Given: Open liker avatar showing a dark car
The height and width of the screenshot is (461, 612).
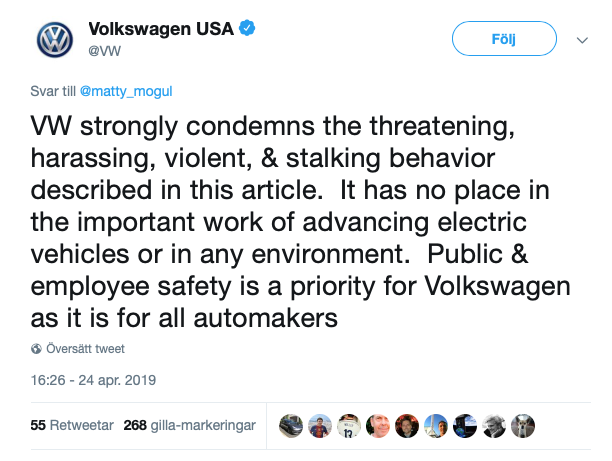Looking at the screenshot, I should [x=291, y=425].
